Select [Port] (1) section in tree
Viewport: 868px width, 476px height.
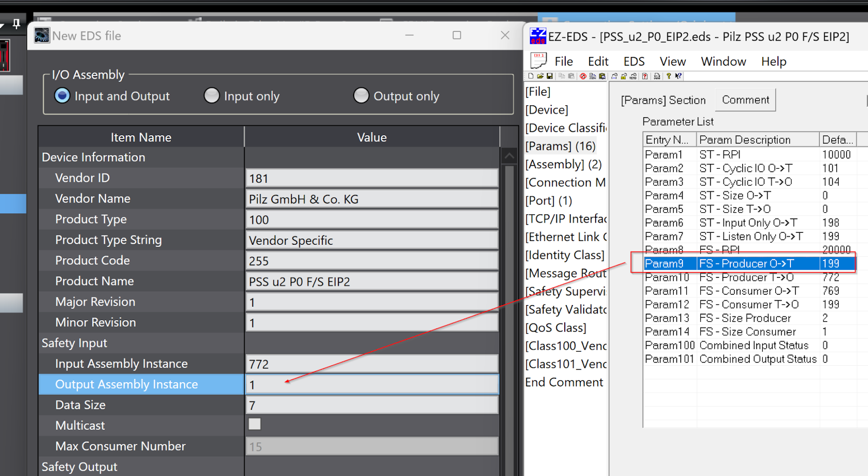click(x=548, y=200)
